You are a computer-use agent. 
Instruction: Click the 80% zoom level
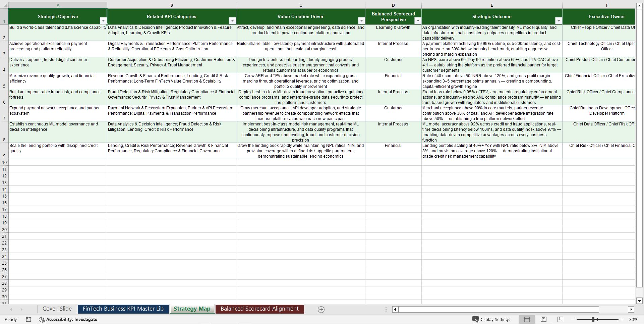(x=633, y=319)
